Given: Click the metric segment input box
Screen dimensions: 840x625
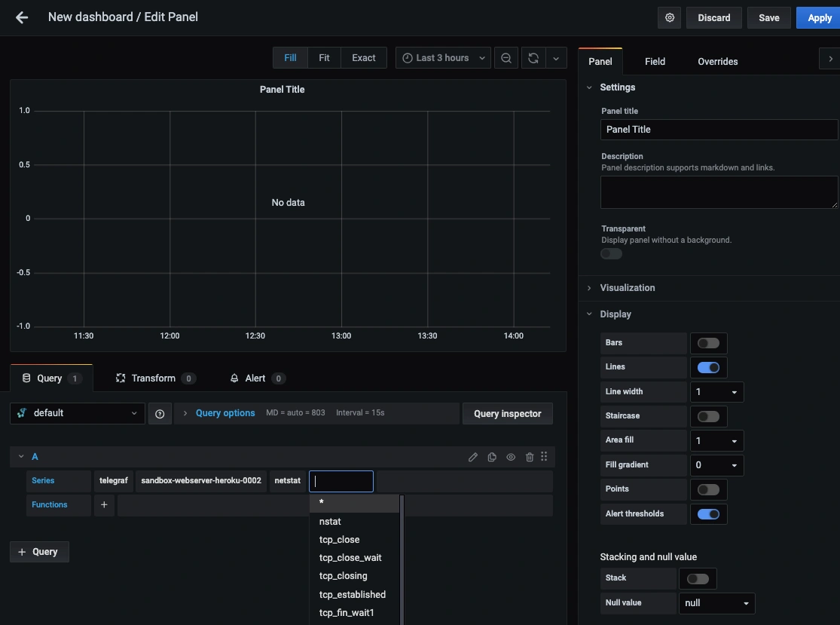Looking at the screenshot, I should tap(341, 481).
